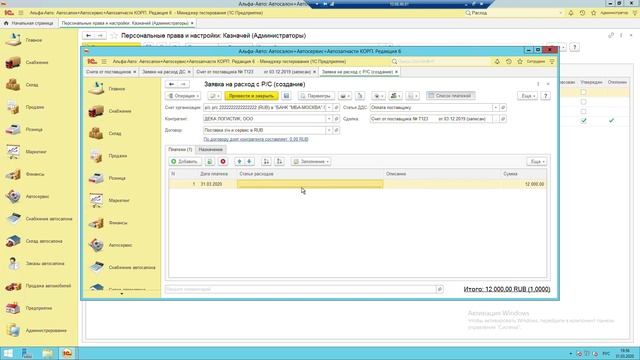The height and width of the screenshot is (360, 640).
Task: Open 'Маркетинг' section in inner window sidebar
Action: (x=119, y=200)
